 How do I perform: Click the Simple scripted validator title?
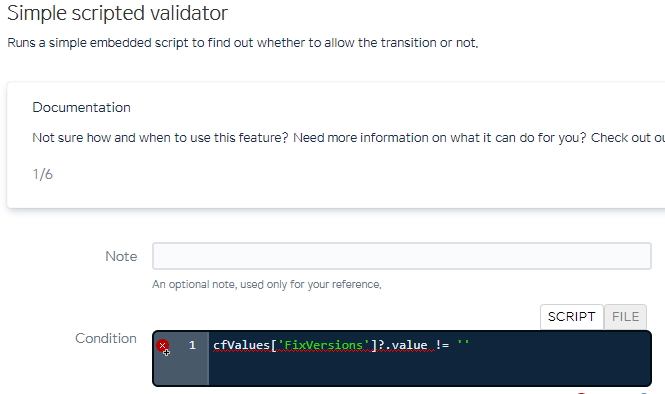[x=117, y=13]
